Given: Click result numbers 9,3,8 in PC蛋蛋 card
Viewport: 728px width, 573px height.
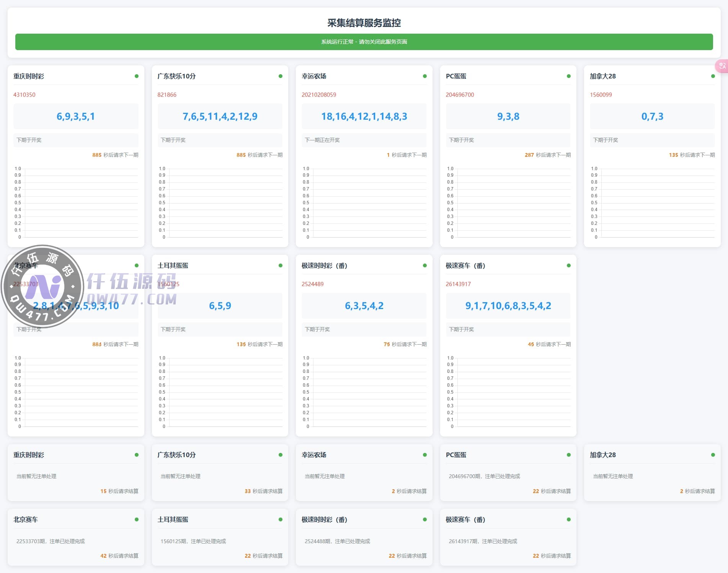Looking at the screenshot, I should (x=508, y=116).
